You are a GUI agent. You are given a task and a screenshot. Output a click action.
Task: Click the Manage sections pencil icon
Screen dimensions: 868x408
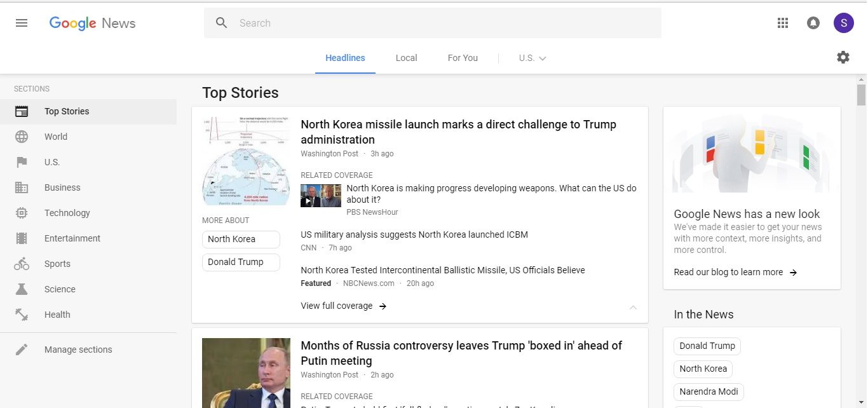click(x=22, y=350)
